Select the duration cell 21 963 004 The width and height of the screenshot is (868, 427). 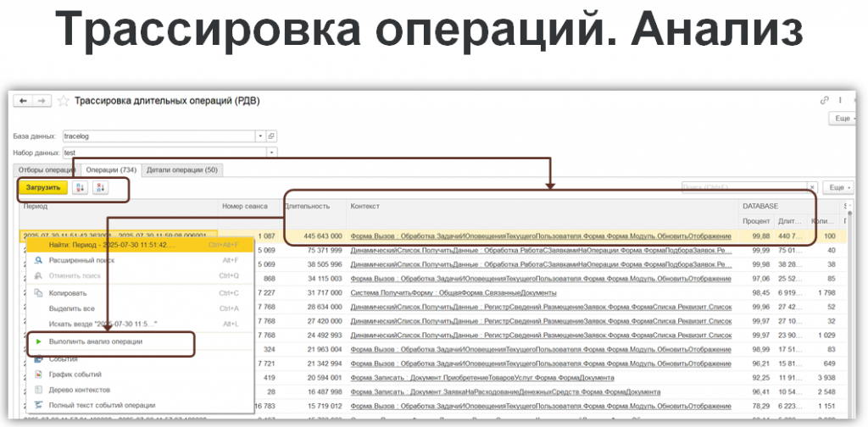[x=314, y=350]
